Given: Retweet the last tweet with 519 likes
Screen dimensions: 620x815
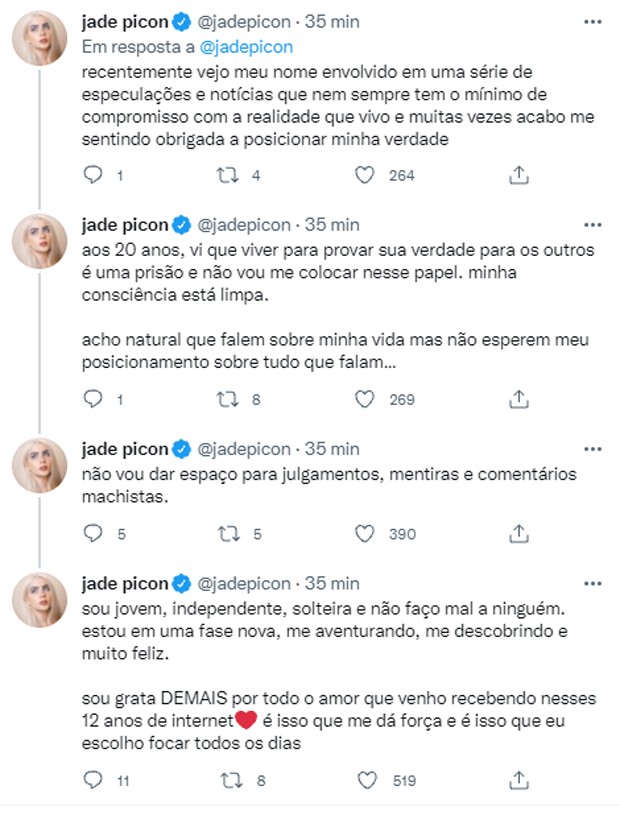Looking at the screenshot, I should tap(229, 779).
